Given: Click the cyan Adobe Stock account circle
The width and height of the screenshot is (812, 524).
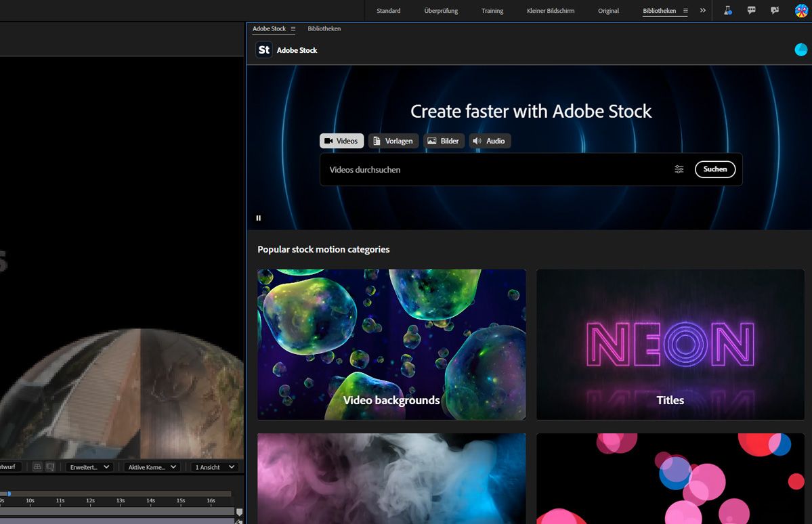Looking at the screenshot, I should point(800,49).
